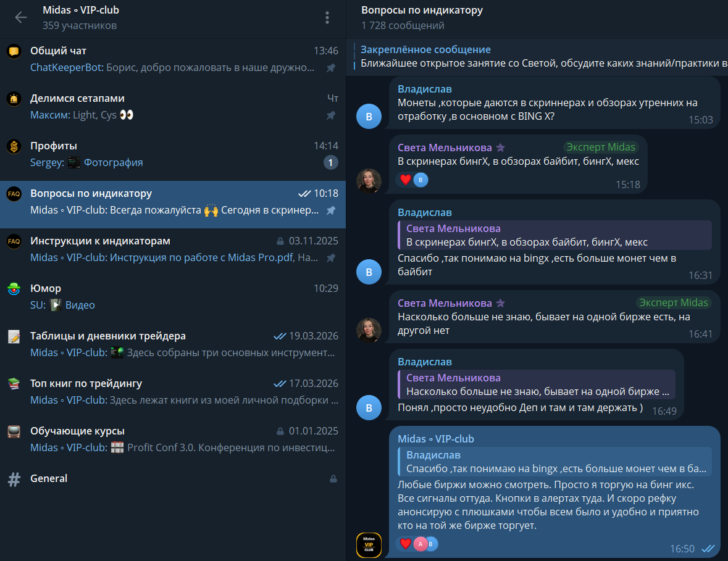The height and width of the screenshot is (561, 728).
Task: Click the Midas VIP club avatar icon
Action: [369, 545]
